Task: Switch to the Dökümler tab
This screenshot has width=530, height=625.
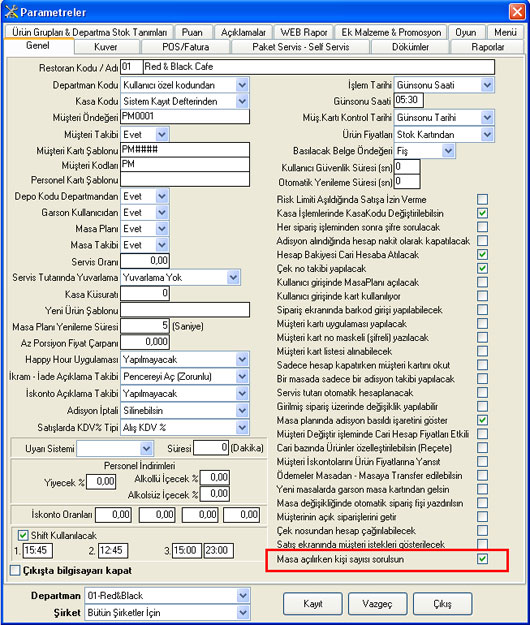Action: pyautogui.click(x=410, y=47)
